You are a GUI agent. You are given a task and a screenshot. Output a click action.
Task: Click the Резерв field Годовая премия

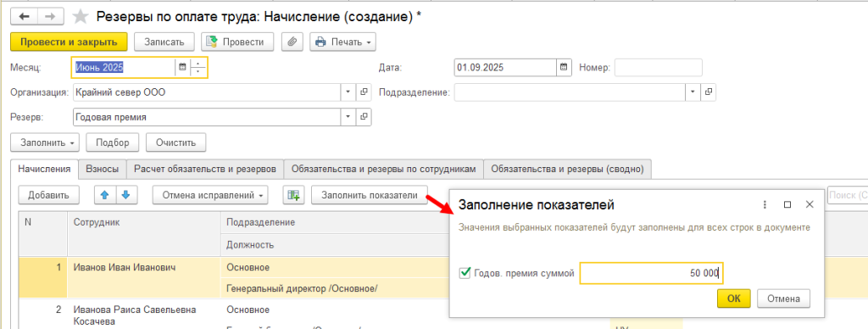click(207, 117)
